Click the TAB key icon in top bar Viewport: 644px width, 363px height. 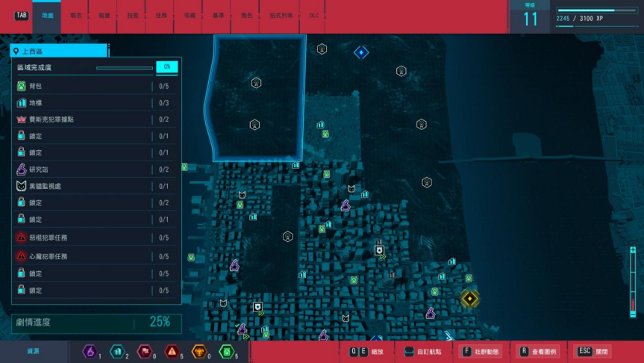(22, 16)
